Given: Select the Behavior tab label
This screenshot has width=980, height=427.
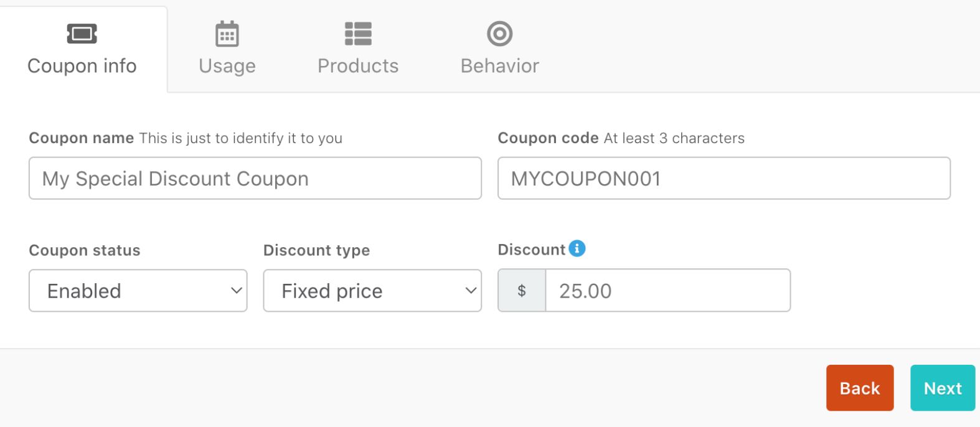Looking at the screenshot, I should point(500,66).
